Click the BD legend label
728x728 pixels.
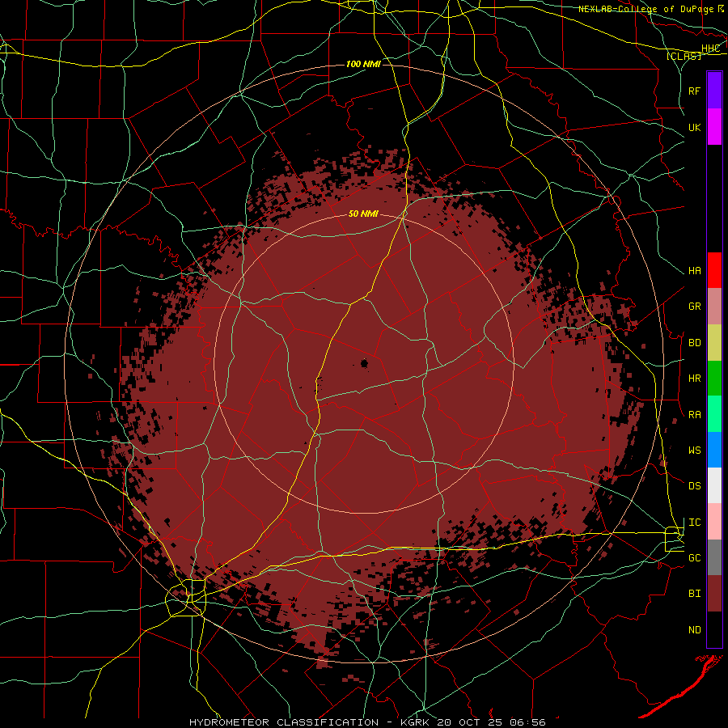pos(695,343)
